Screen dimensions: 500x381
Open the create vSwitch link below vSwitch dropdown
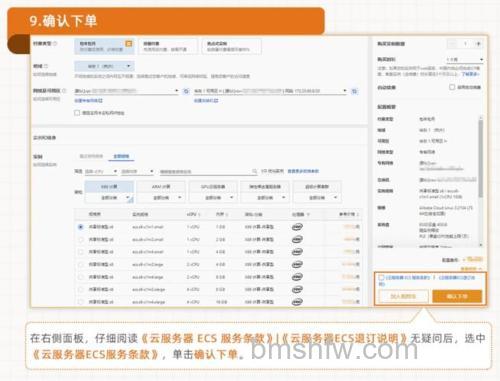coord(206,101)
